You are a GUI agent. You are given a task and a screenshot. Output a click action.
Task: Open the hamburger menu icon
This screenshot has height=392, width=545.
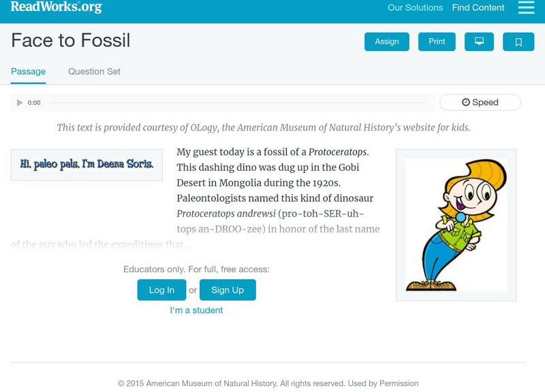(x=526, y=7)
